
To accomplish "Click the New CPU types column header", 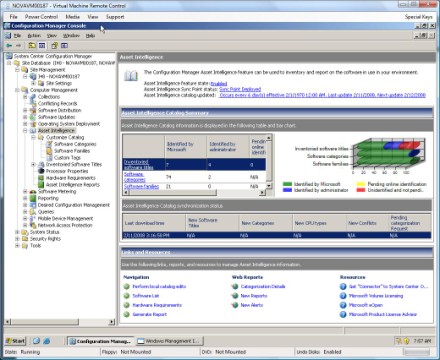I will click(319, 223).
